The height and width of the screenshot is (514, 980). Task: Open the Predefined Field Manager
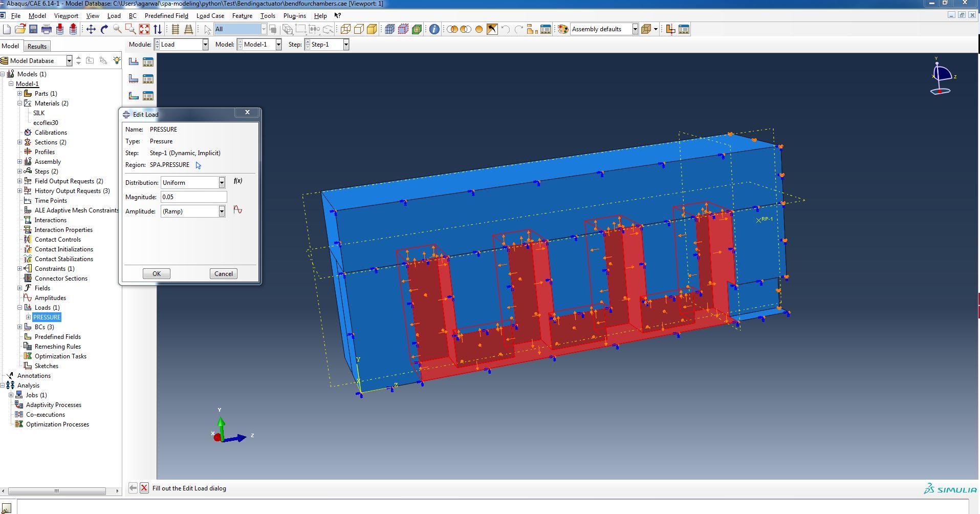(x=148, y=96)
